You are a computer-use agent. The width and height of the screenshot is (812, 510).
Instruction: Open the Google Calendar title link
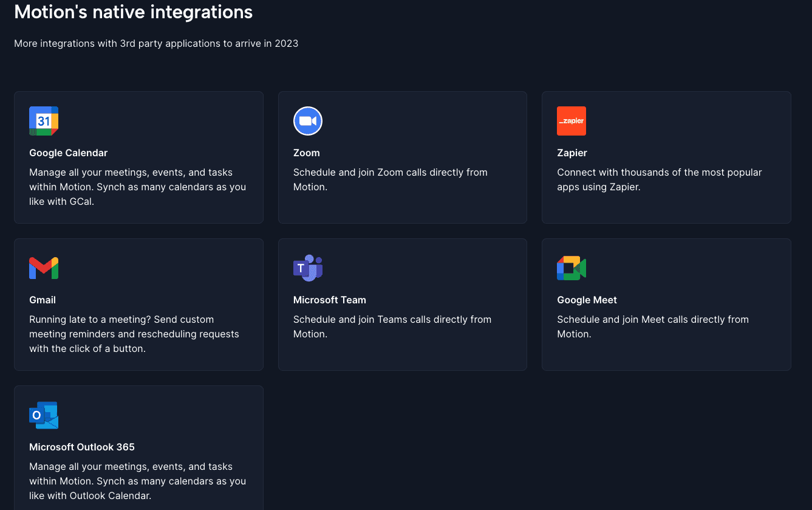68,153
